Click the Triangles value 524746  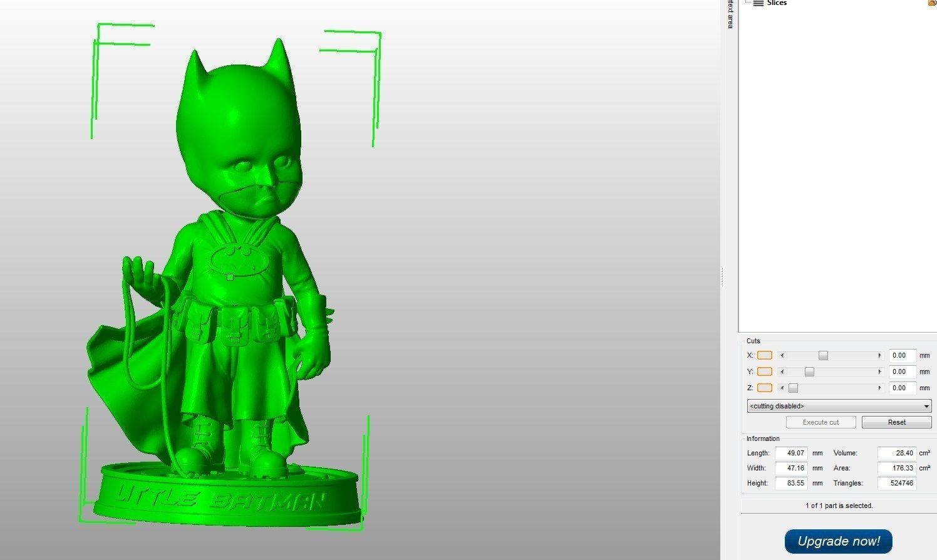[897, 483]
